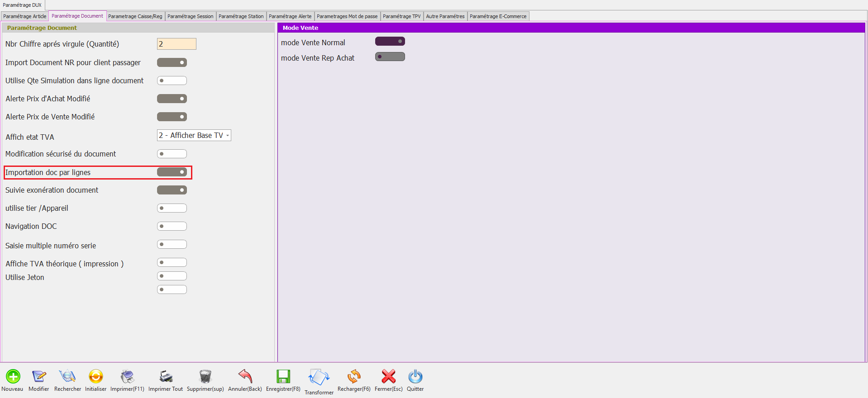Enable Utilise Qte Simulation dans ligne document
The height and width of the screenshot is (398, 868).
point(172,81)
